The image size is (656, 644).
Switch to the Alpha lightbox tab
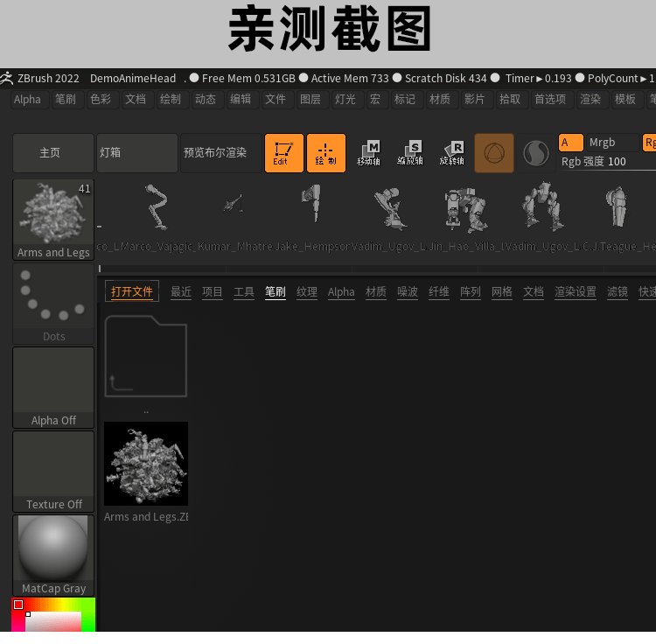[341, 291]
